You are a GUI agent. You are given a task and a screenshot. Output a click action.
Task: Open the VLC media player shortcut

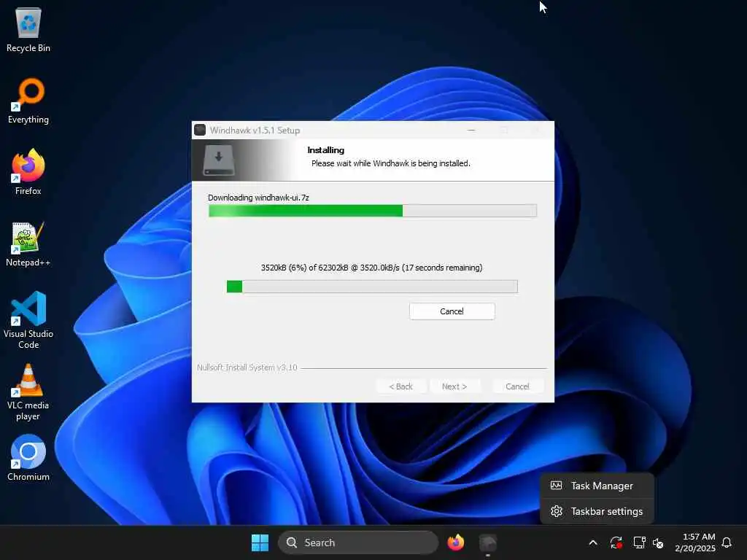click(x=28, y=392)
